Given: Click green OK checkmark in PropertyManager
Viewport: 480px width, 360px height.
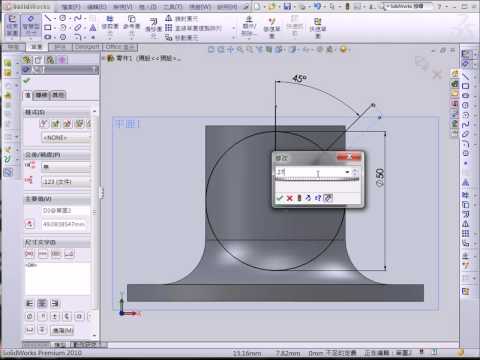Looking at the screenshot, I should (27, 81).
